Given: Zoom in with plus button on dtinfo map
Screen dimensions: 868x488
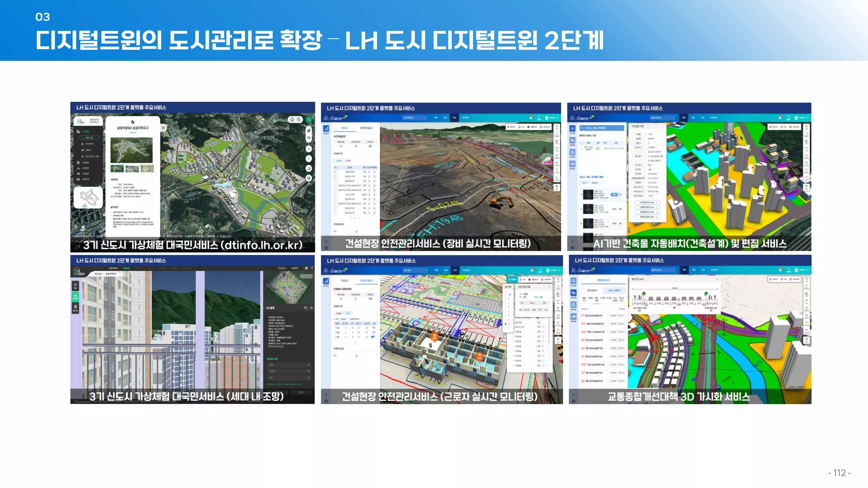Looking at the screenshot, I should [309, 149].
